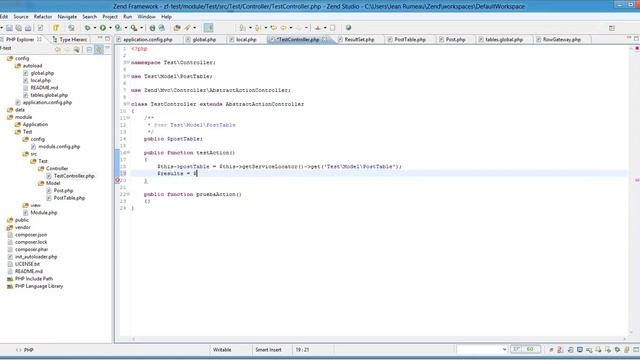The height and width of the screenshot is (360, 640).
Task: Click the Open Perspective icon at far right
Action: click(611, 28)
